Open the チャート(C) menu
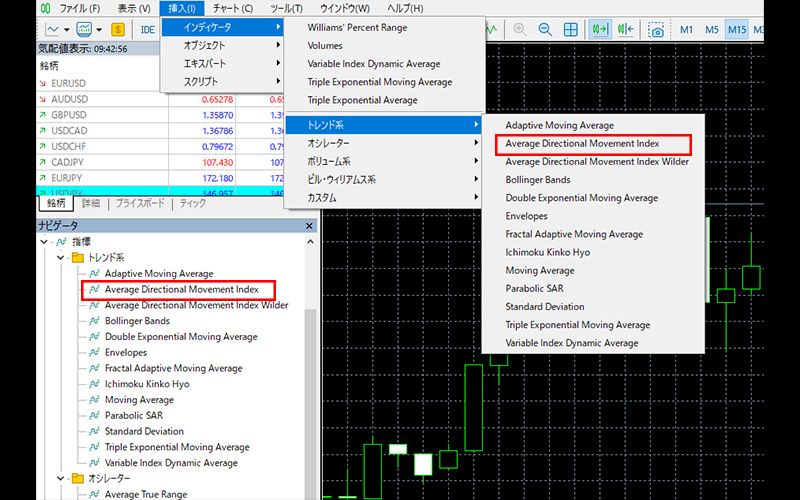The width and height of the screenshot is (800, 500). (233, 8)
